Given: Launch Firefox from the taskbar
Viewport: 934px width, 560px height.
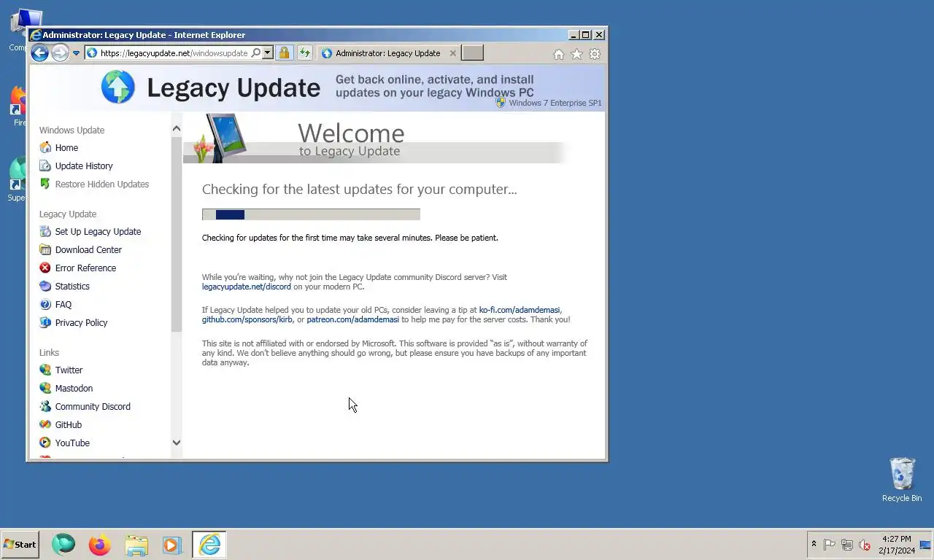Looking at the screenshot, I should coord(99,545).
